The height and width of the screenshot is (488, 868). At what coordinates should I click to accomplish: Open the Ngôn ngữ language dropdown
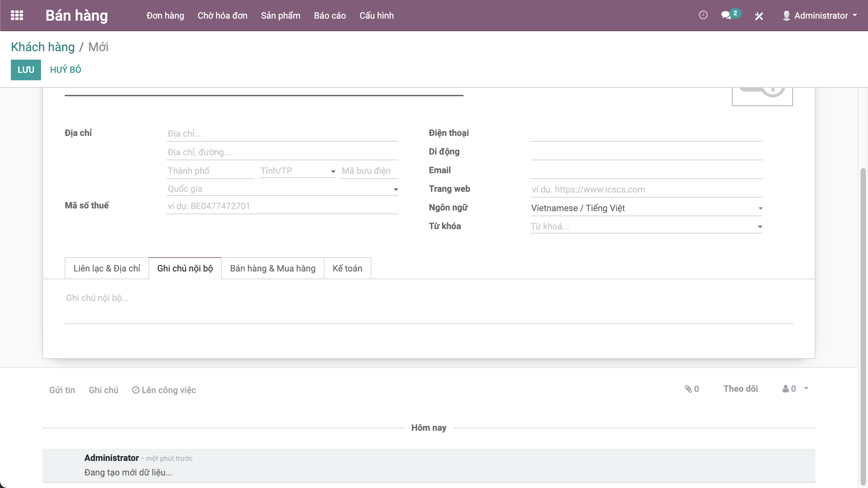pyautogui.click(x=760, y=208)
